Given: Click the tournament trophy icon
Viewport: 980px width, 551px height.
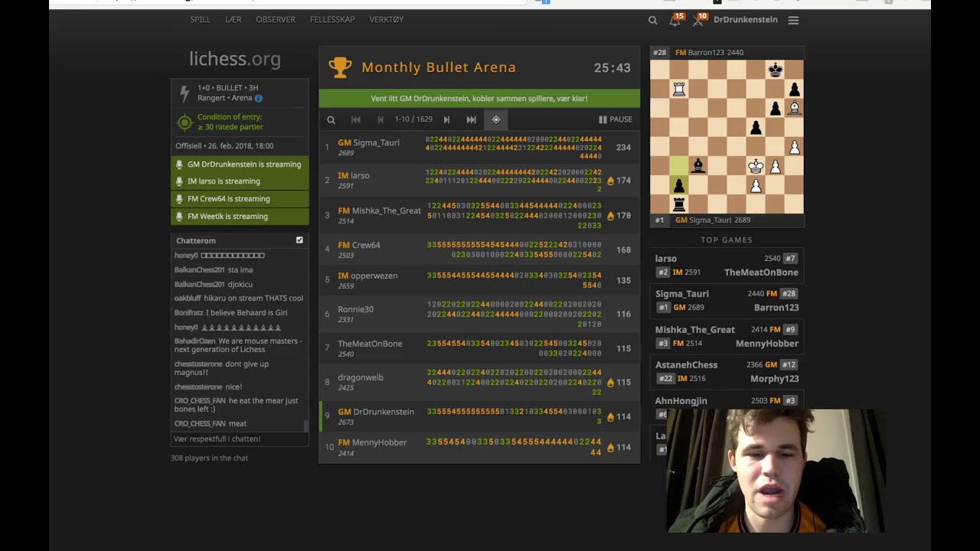Looking at the screenshot, I should [340, 67].
